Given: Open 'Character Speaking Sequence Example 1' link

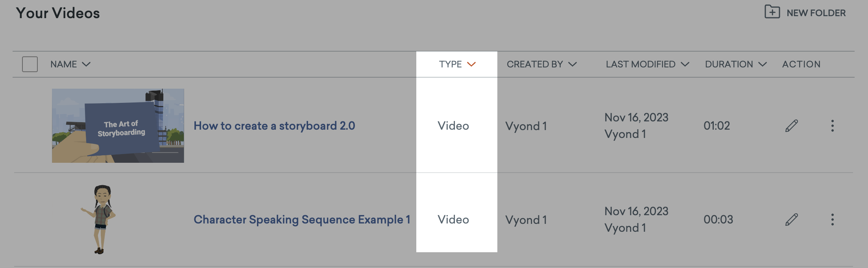Looking at the screenshot, I should [x=302, y=220].
